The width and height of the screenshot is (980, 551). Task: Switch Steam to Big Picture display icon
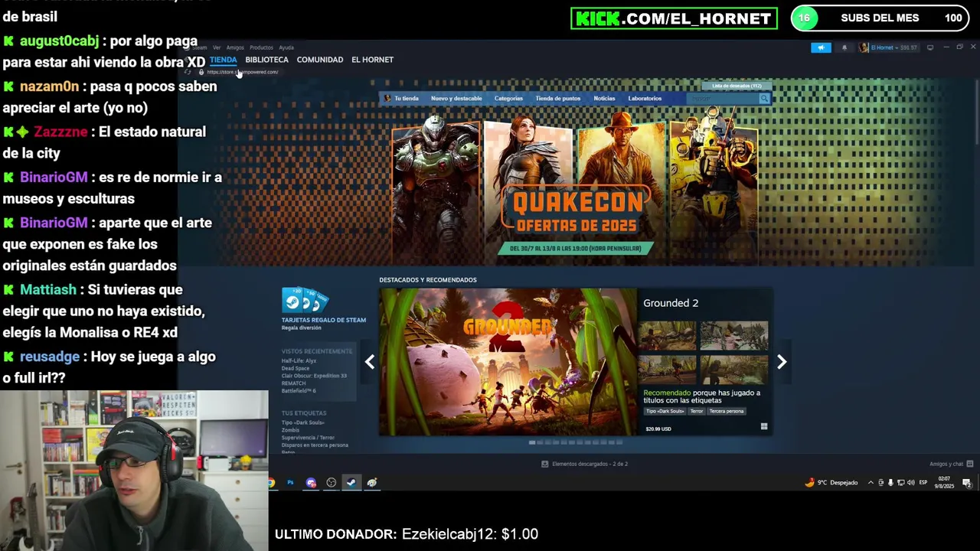click(930, 47)
